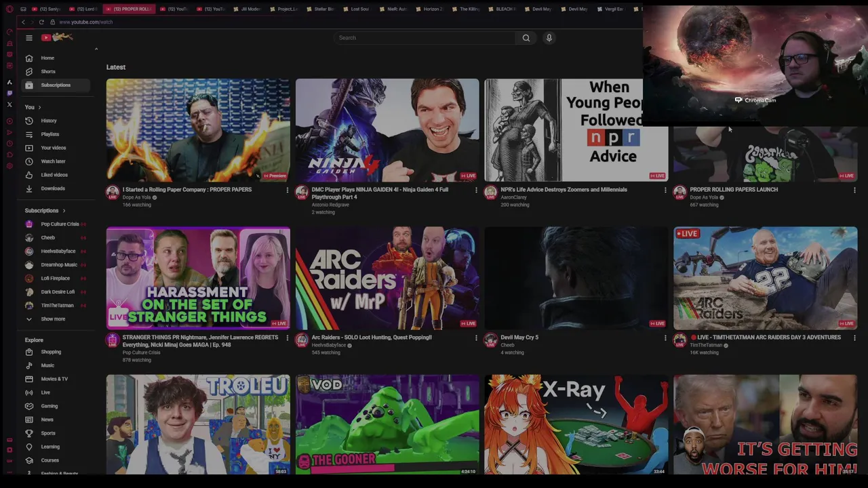Open TimTheTatman channel in sidebar list

click(x=57, y=306)
